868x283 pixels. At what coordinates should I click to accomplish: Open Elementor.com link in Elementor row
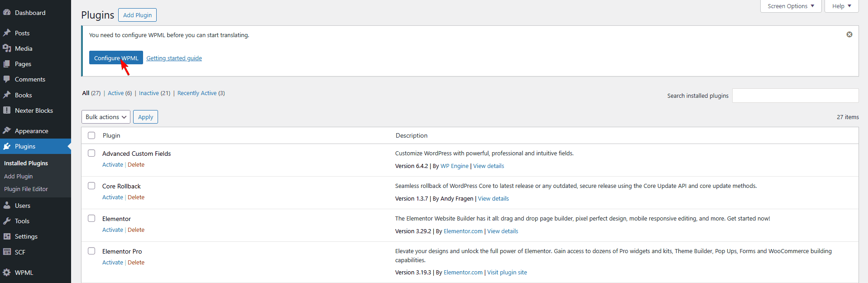[463, 231]
